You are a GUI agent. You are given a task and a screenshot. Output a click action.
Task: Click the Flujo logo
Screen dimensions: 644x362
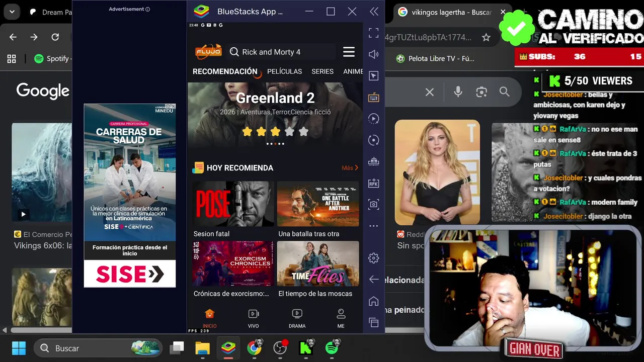click(x=208, y=51)
